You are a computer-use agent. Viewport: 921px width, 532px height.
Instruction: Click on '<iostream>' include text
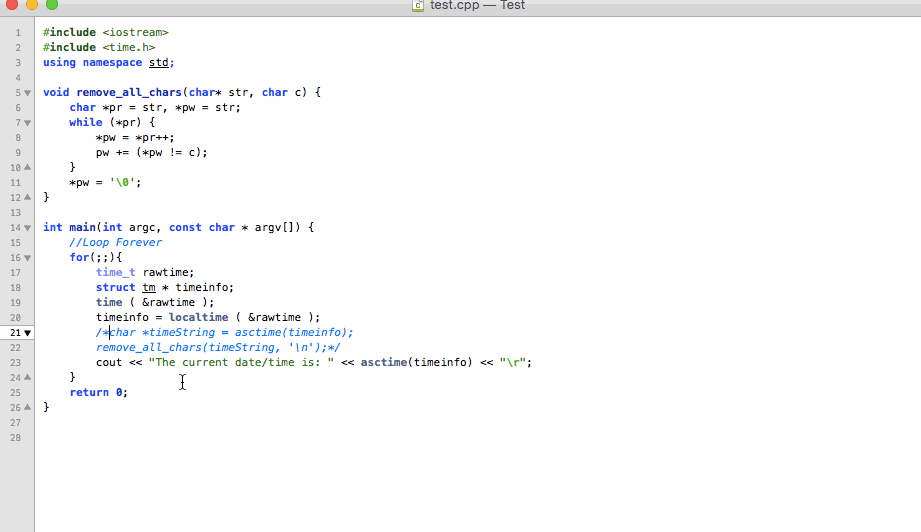136,32
